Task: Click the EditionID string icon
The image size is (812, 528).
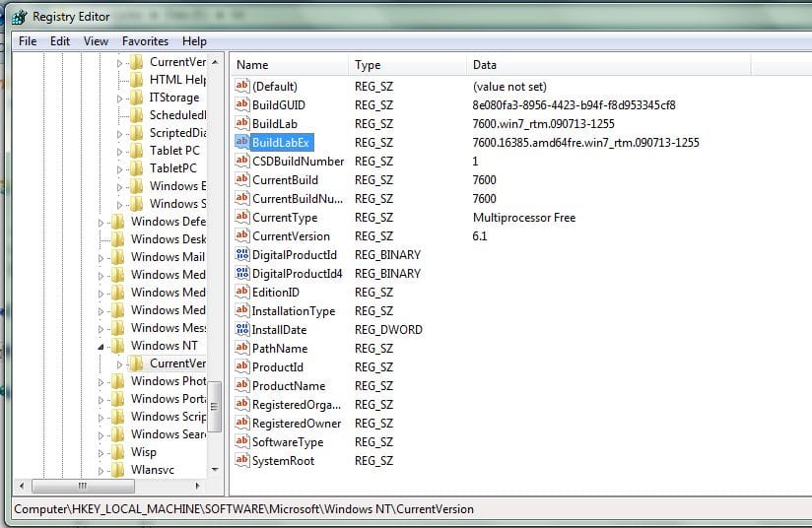Action: point(241,292)
